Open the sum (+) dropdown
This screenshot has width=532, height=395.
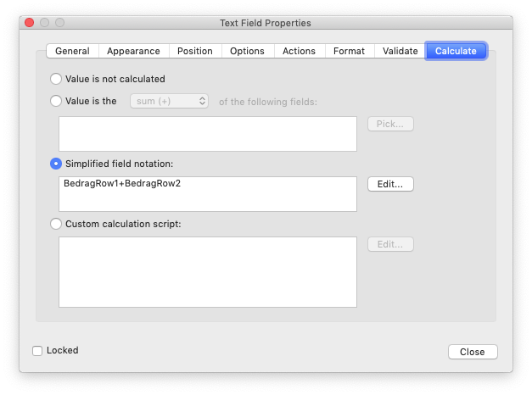[169, 102]
